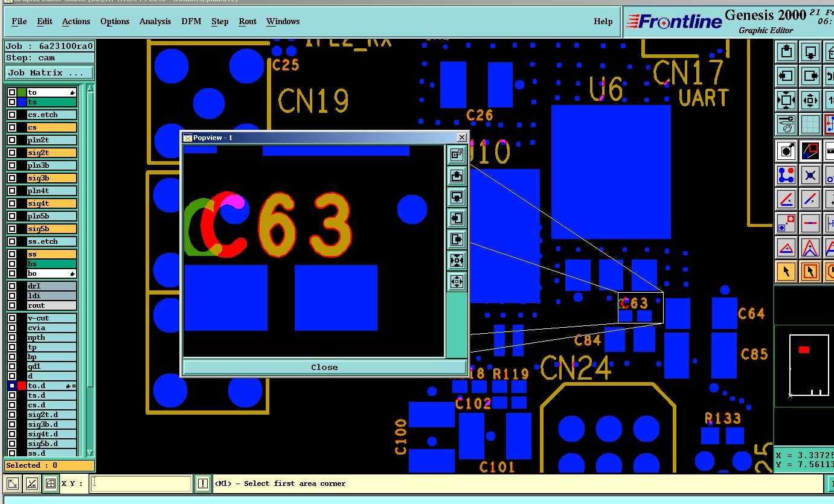Image resolution: width=834 pixels, height=504 pixels.
Task: Toggle display checkbox for layer 'cs.etch'
Action: coord(12,115)
